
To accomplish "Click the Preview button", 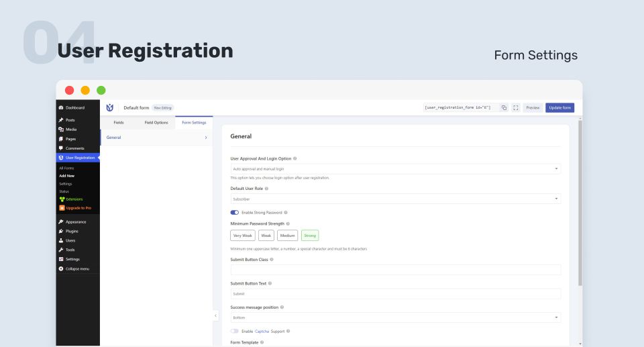I will point(533,107).
